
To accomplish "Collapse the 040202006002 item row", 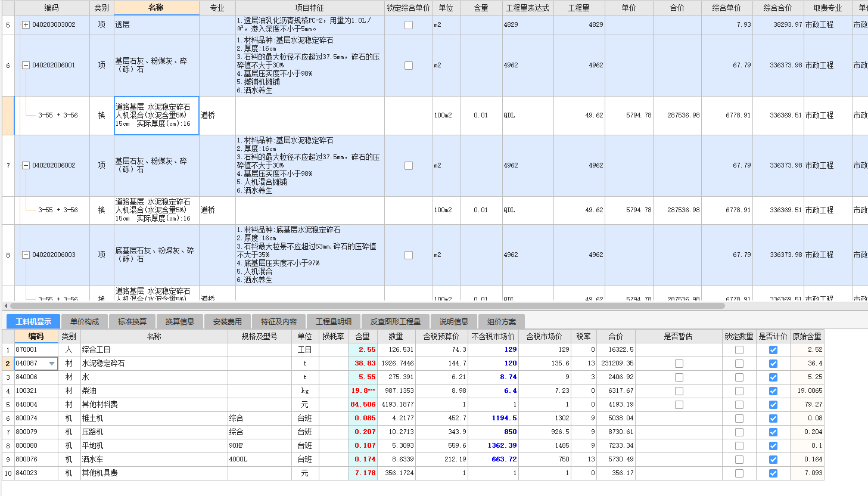I will click(x=26, y=166).
